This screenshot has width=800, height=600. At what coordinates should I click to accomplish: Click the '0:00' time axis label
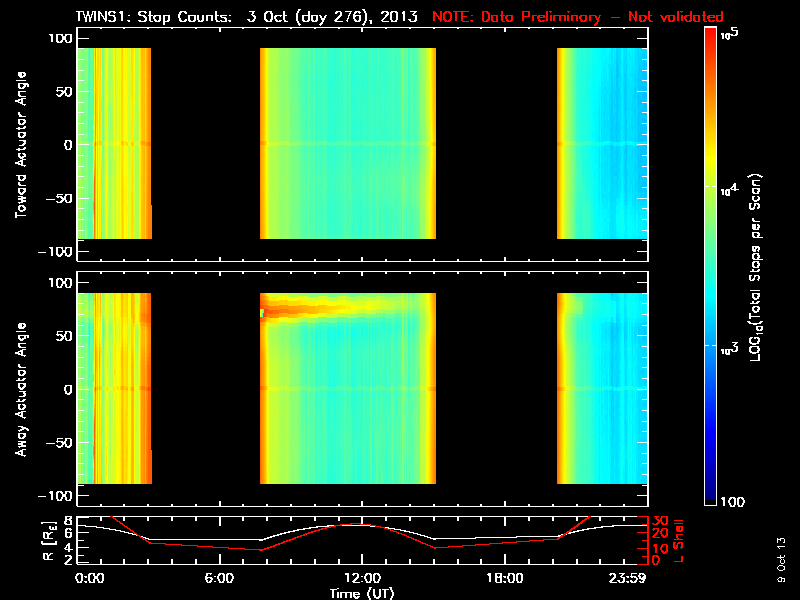[90, 578]
